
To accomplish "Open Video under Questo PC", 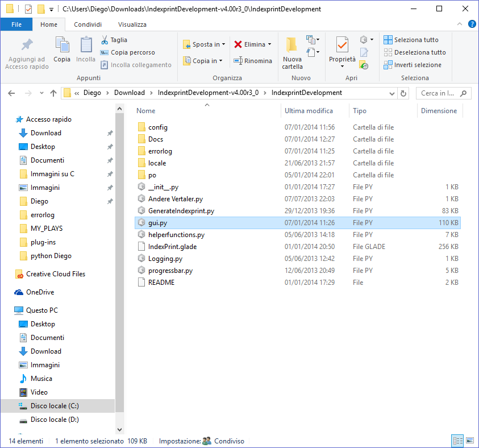I will [34, 392].
